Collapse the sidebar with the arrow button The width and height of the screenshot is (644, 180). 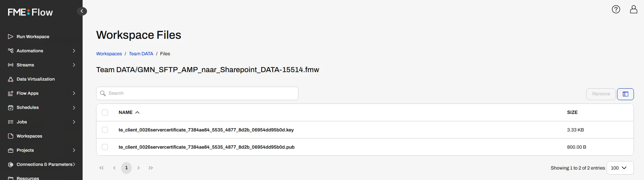click(82, 11)
